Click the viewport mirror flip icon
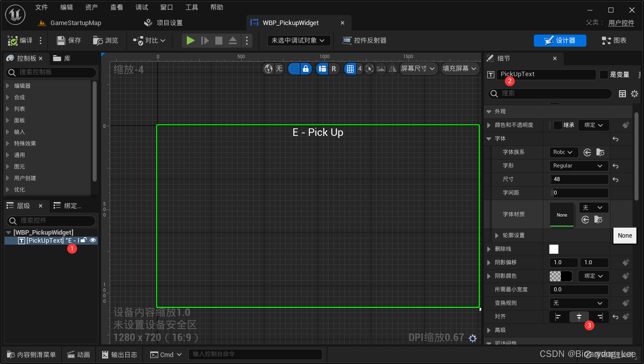 click(x=392, y=69)
